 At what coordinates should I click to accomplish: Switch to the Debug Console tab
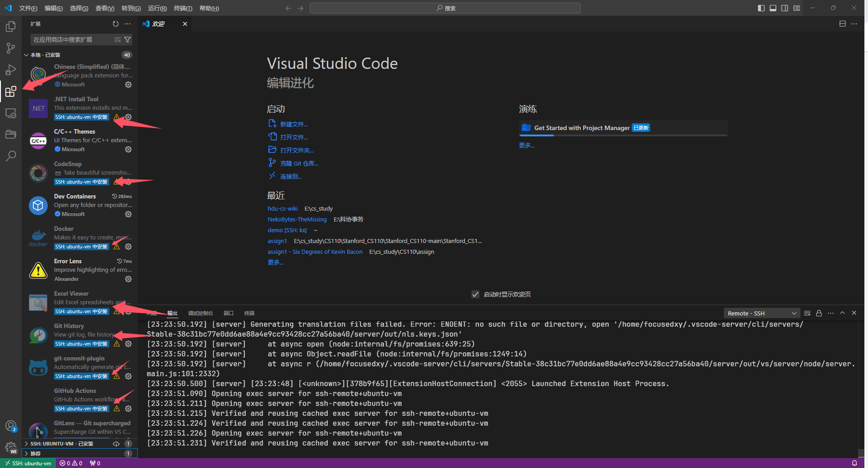[200, 313]
